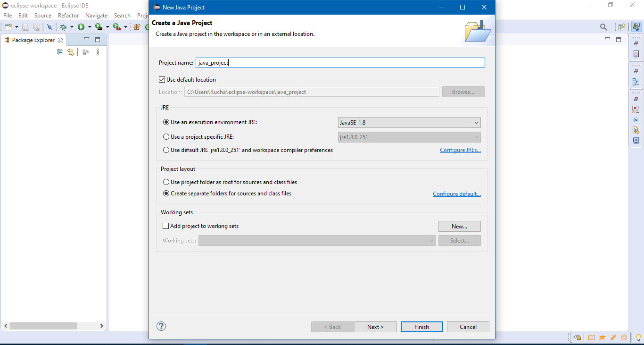
Task: Open the JavaSE-1.8 execution environment dropdown
Action: coord(475,122)
